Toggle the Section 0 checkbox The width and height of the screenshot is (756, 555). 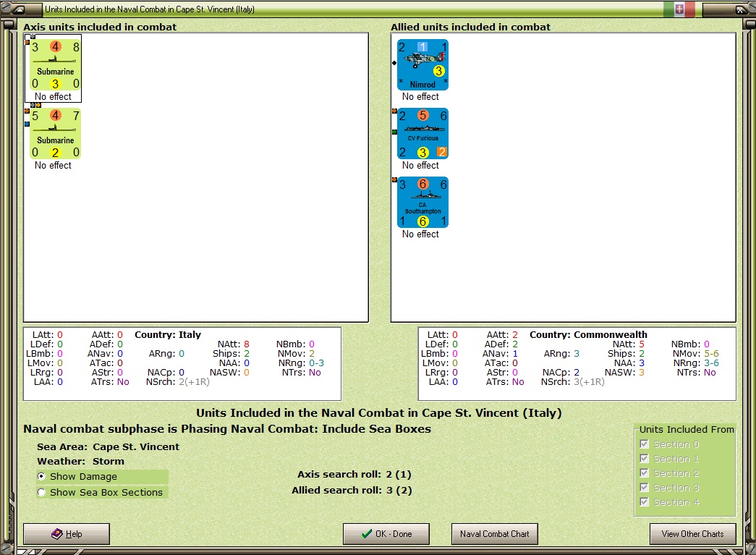pos(644,444)
